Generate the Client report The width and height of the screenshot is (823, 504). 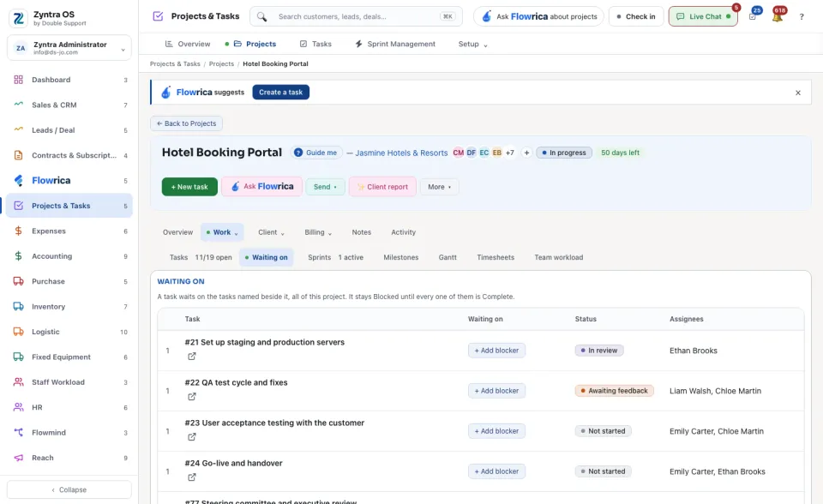(382, 187)
